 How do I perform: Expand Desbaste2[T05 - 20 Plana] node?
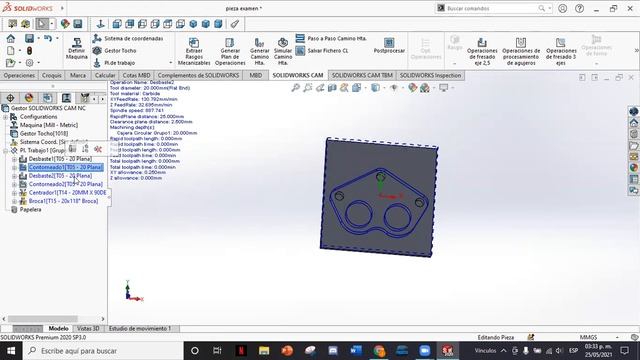[x=14, y=176]
